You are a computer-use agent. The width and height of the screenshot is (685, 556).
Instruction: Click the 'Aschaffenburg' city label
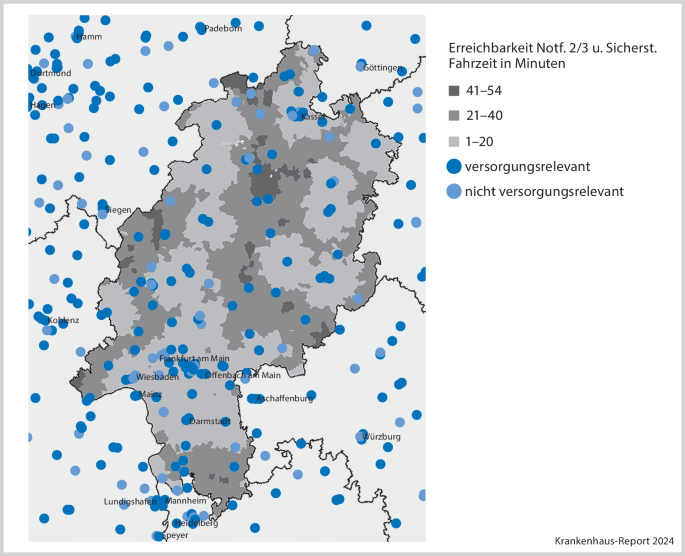click(284, 399)
